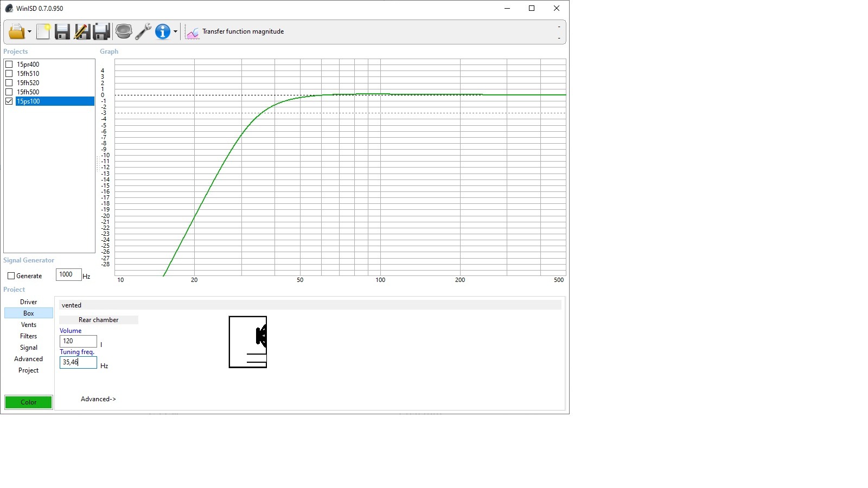Open the driver database speaker icon
The image size is (868, 488).
[x=124, y=31]
